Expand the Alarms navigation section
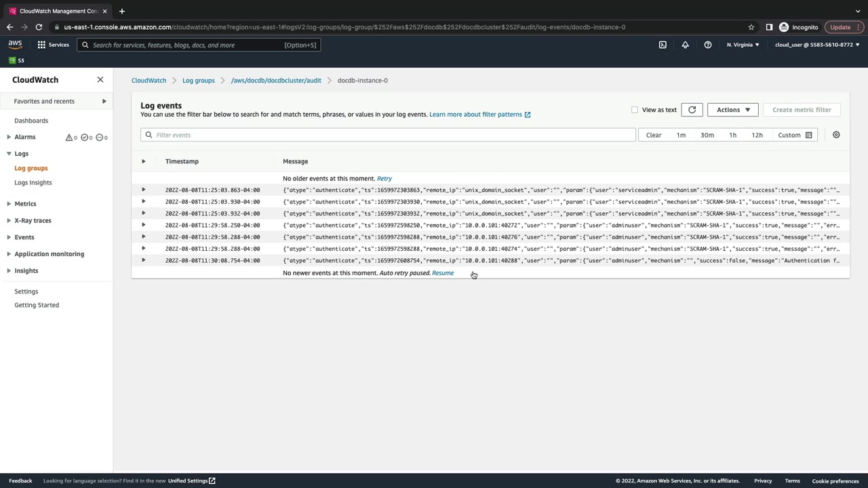Screen dimensions: 868x488 coord(9,137)
